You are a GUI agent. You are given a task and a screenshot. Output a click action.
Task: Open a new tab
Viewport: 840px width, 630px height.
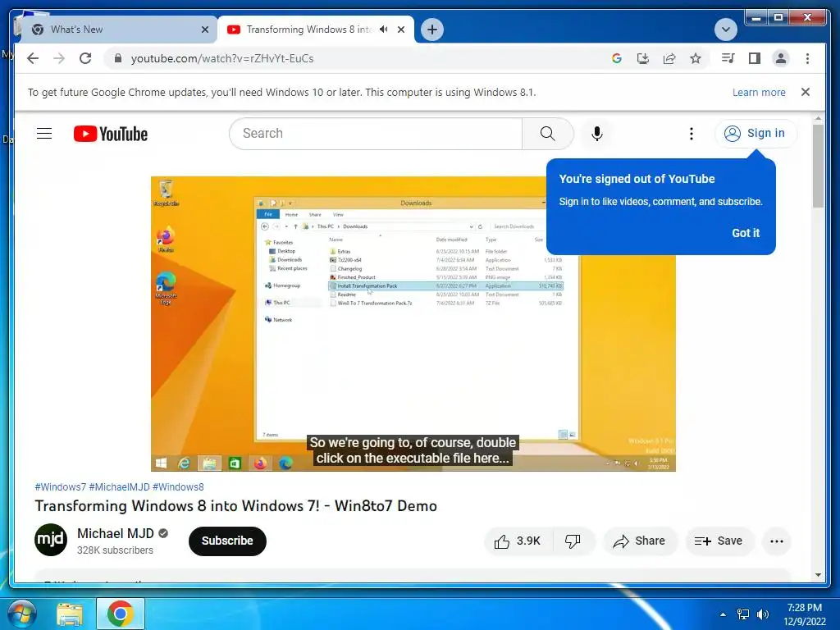pyautogui.click(x=432, y=30)
